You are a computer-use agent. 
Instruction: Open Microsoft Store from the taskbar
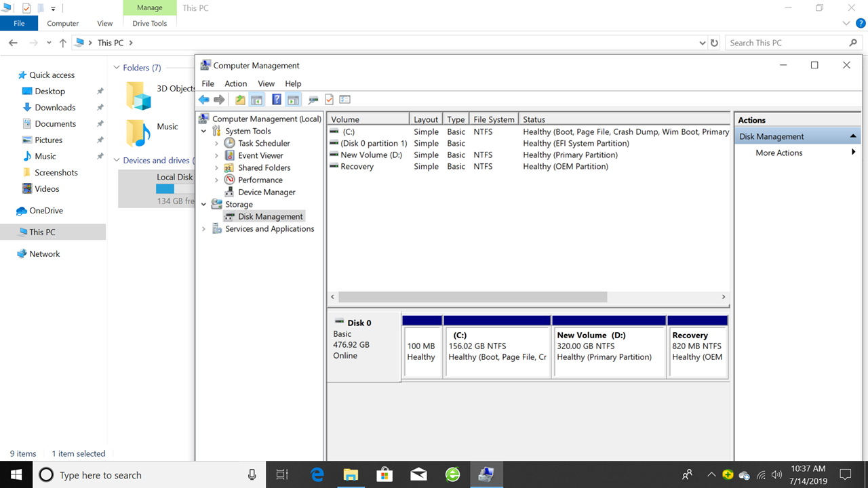[x=384, y=474]
